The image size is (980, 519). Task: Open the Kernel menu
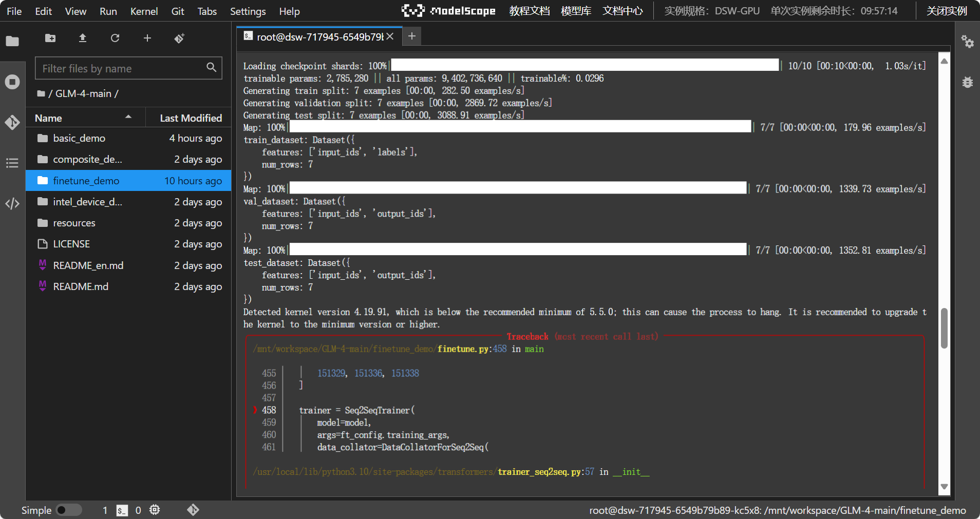144,11
